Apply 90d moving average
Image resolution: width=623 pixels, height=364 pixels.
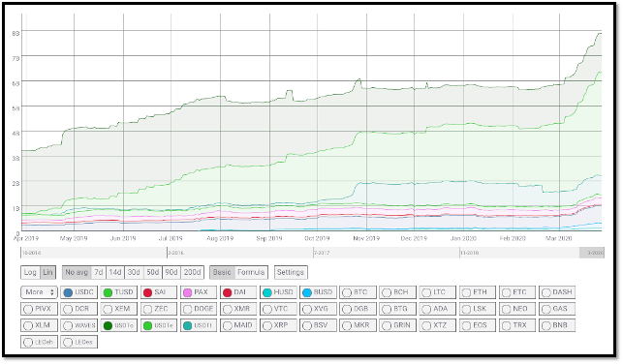tap(171, 272)
